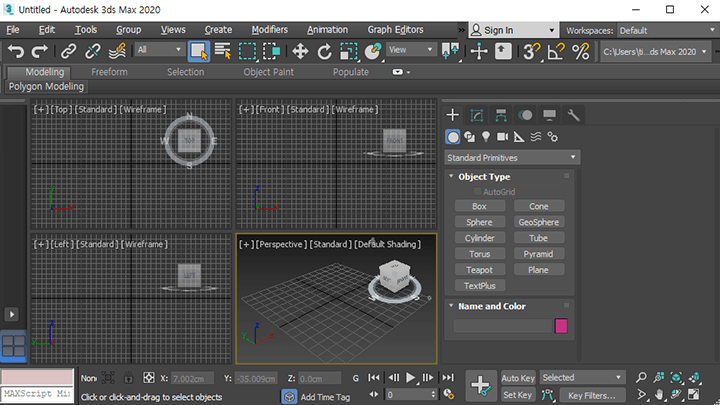Screen dimensions: 720x405
Task: Open the Animation menu
Action: 327,30
